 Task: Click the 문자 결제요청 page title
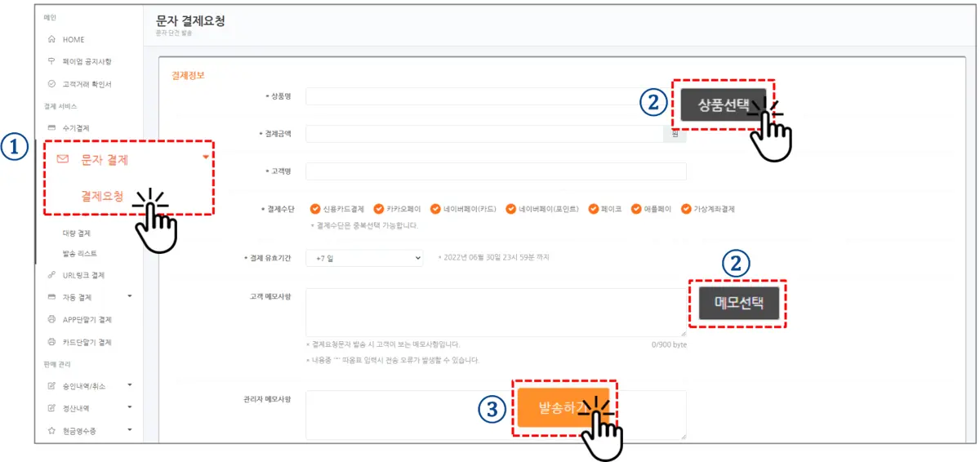[x=189, y=21]
